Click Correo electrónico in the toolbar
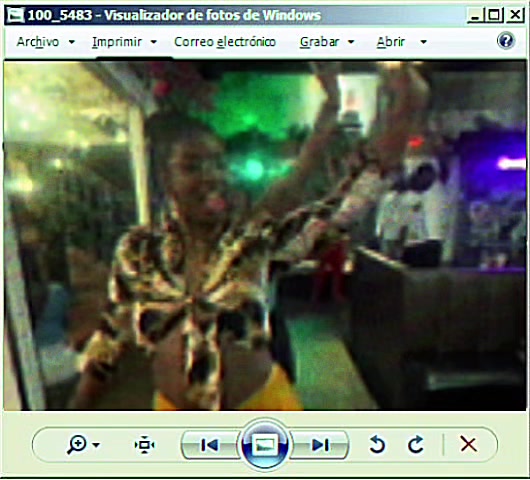530x480 pixels. (225, 42)
